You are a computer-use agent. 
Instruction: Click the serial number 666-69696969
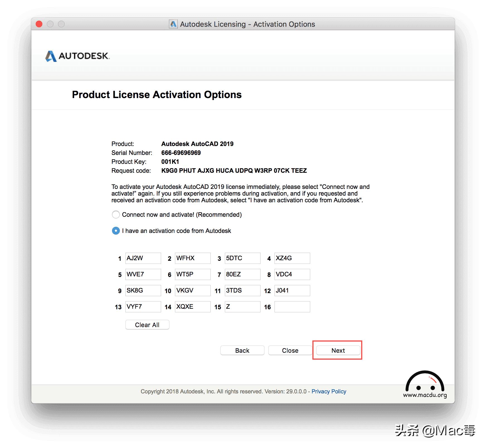tap(181, 153)
